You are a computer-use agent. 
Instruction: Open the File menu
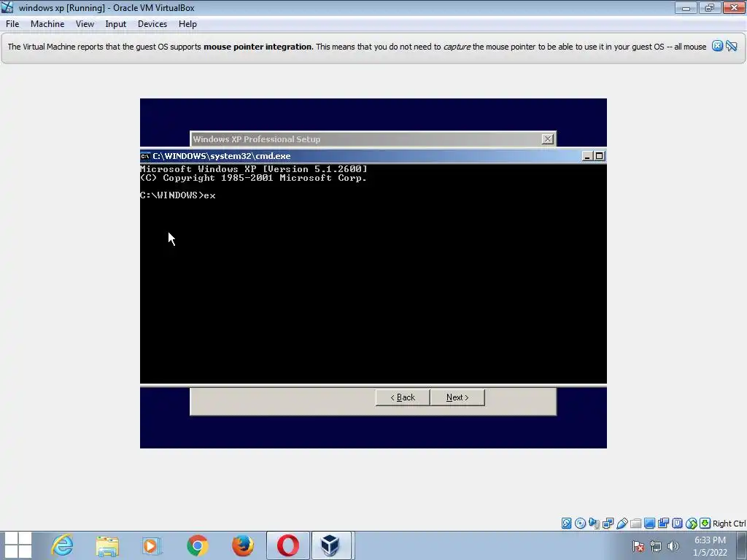pyautogui.click(x=12, y=24)
